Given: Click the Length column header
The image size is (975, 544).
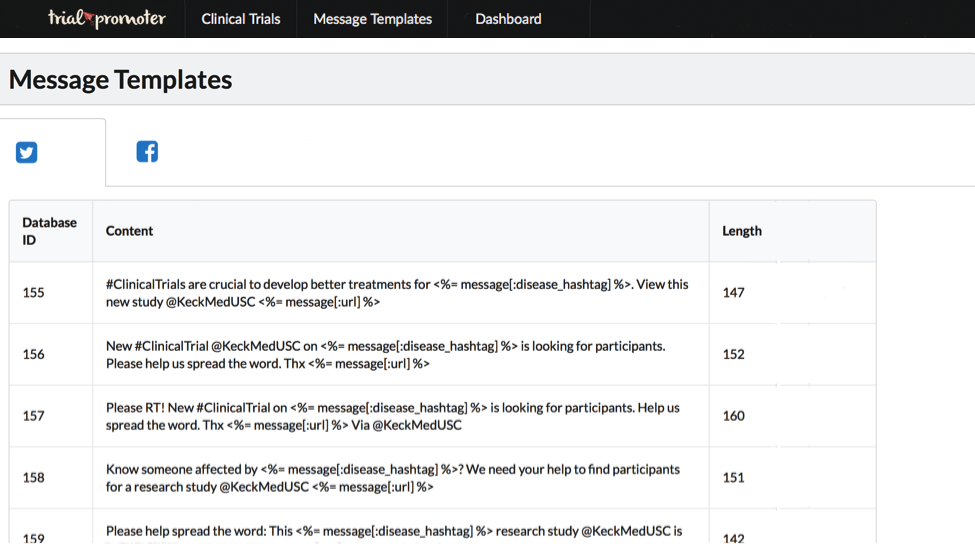Looking at the screenshot, I should click(x=742, y=231).
